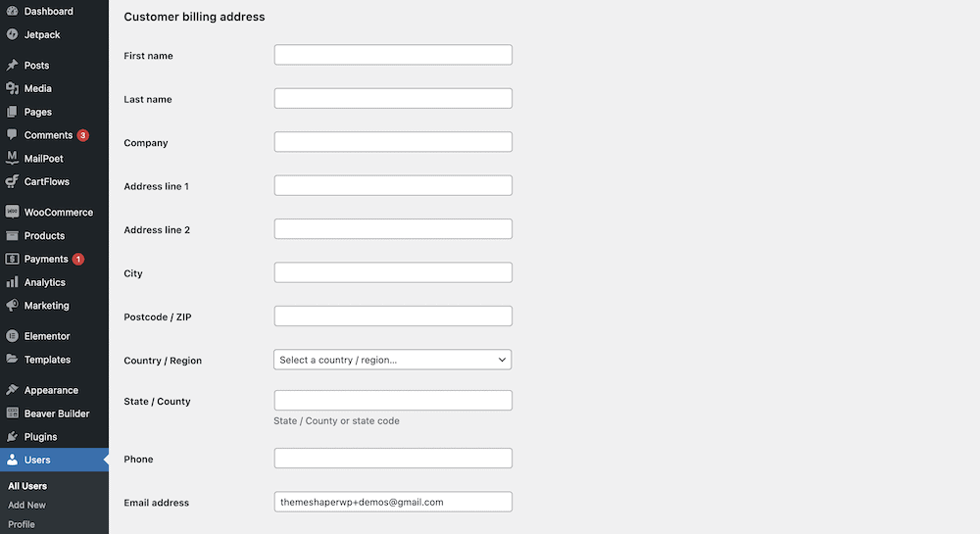Open the Jetpack icon in sidebar
The height and width of the screenshot is (534, 980).
[12, 34]
